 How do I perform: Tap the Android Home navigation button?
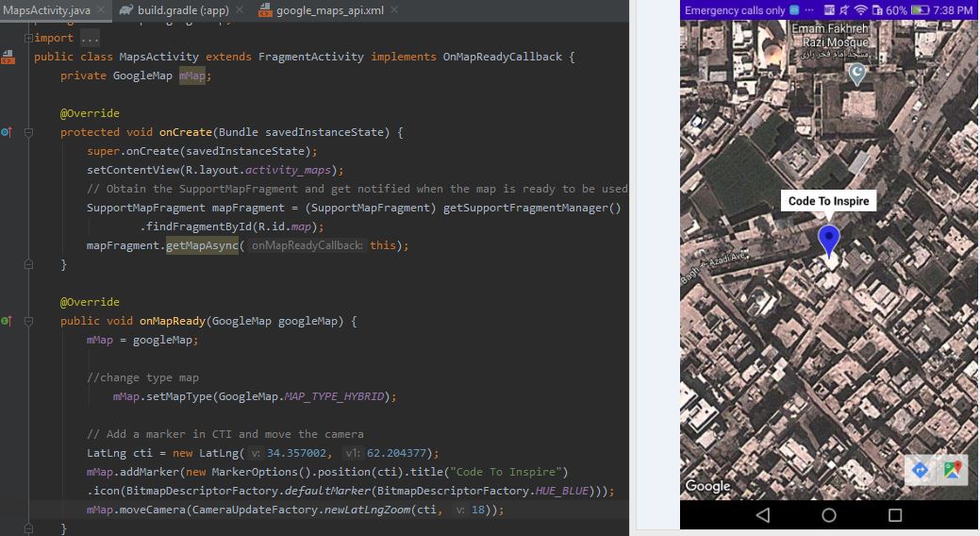(829, 514)
